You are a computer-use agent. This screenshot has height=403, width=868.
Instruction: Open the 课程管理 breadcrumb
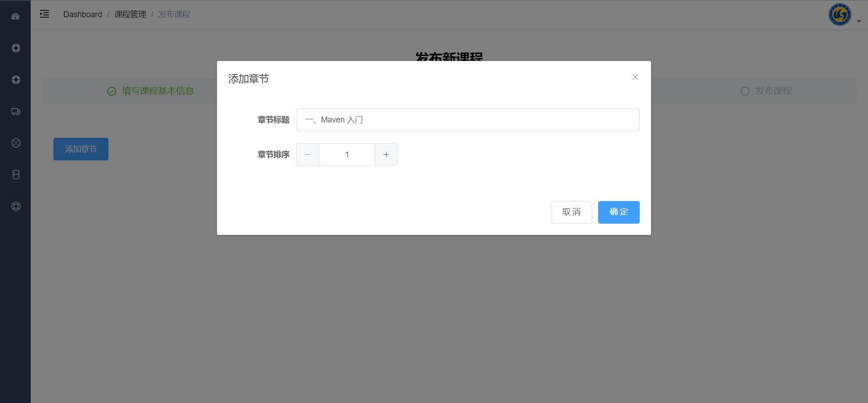(130, 14)
